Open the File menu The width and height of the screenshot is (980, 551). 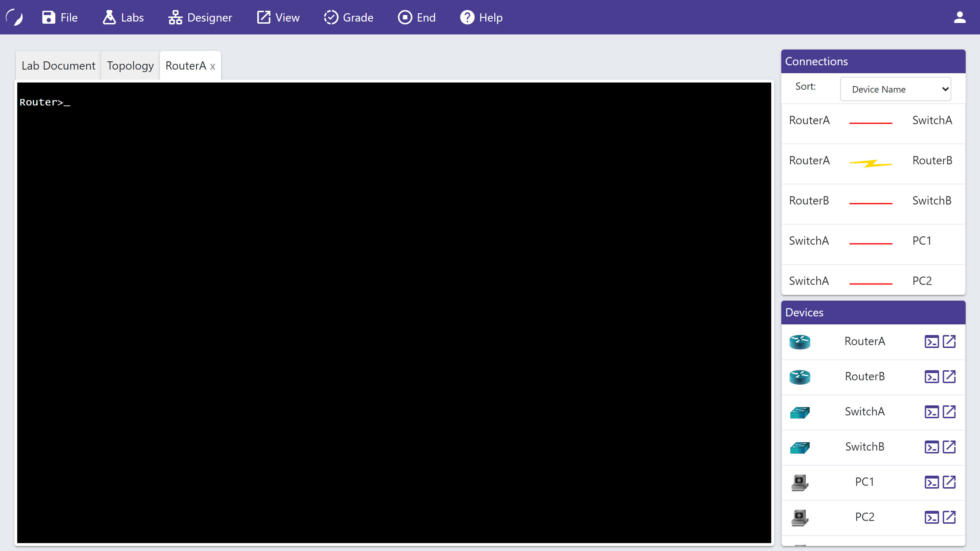[60, 18]
